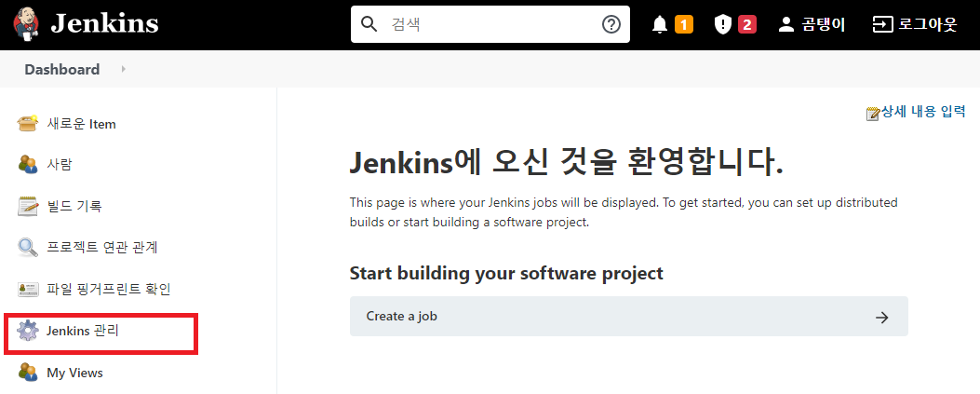The height and width of the screenshot is (394, 980).
Task: Click the Start building your software project heading
Action: pyautogui.click(x=506, y=273)
